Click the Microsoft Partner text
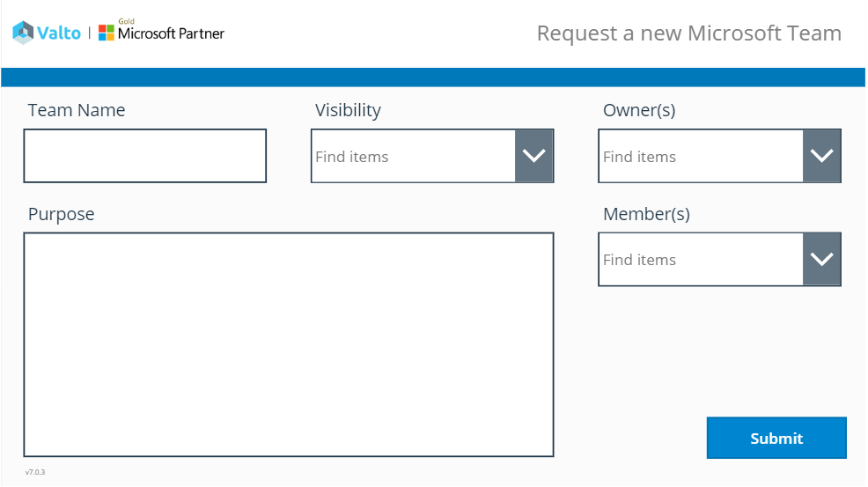This screenshot has width=868, height=487. click(171, 33)
